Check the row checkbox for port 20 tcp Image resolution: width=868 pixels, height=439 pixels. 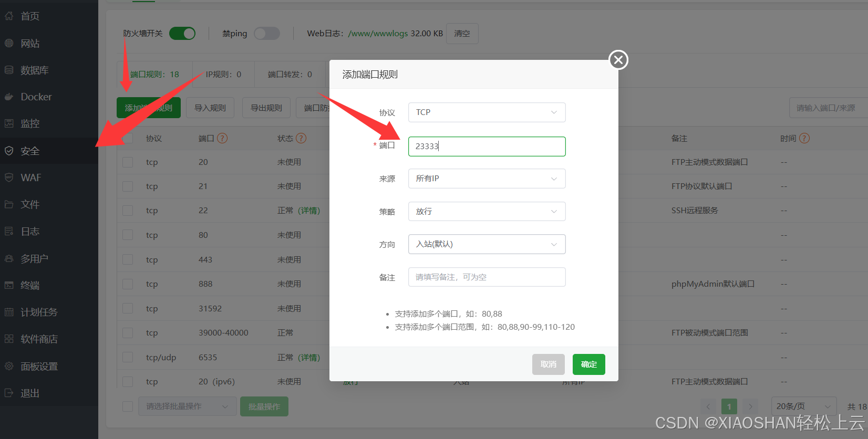click(x=128, y=162)
